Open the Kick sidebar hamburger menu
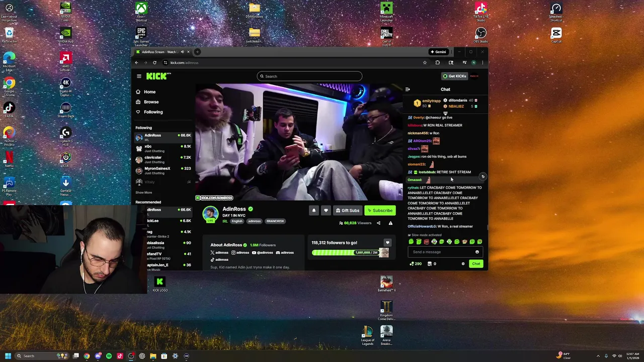Viewport: 644px width, 362px height. 139,76
